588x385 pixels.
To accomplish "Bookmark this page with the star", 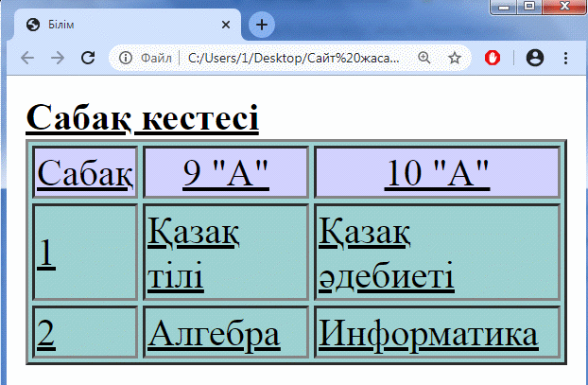I will point(455,58).
